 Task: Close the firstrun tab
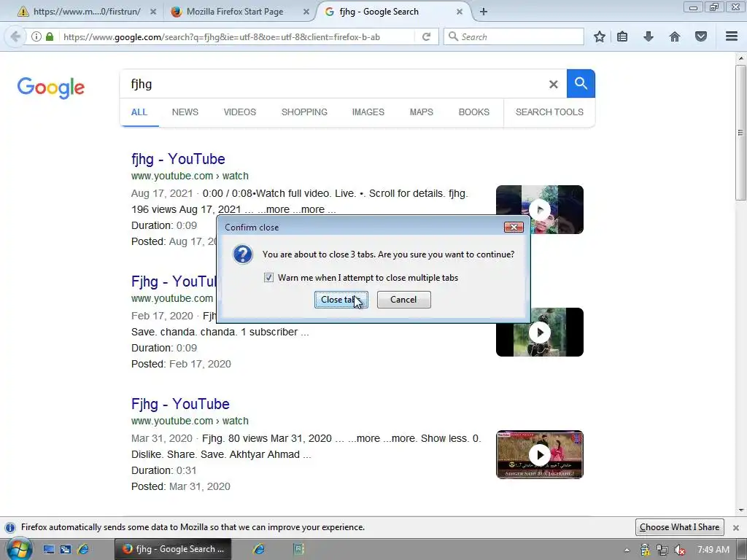(x=153, y=12)
